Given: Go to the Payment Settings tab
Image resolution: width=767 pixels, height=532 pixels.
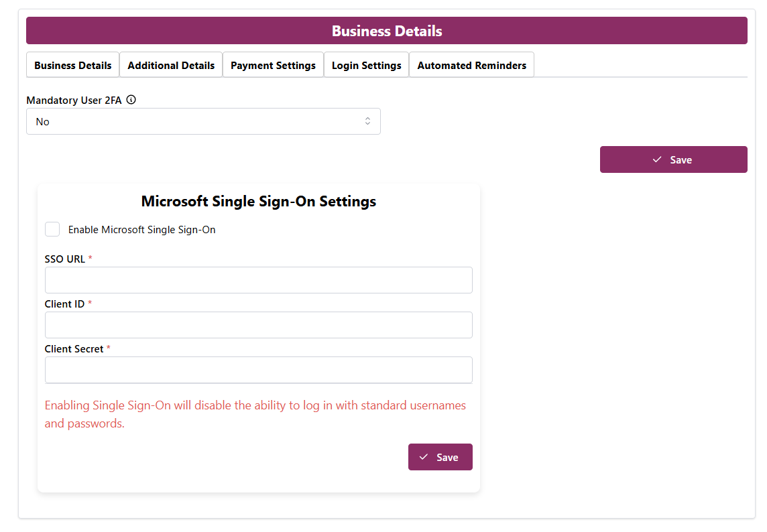Looking at the screenshot, I should 273,65.
